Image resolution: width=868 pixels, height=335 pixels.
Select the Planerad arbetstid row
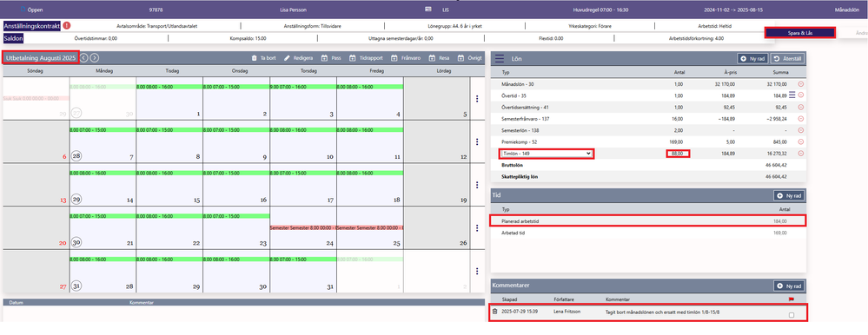[647, 221]
